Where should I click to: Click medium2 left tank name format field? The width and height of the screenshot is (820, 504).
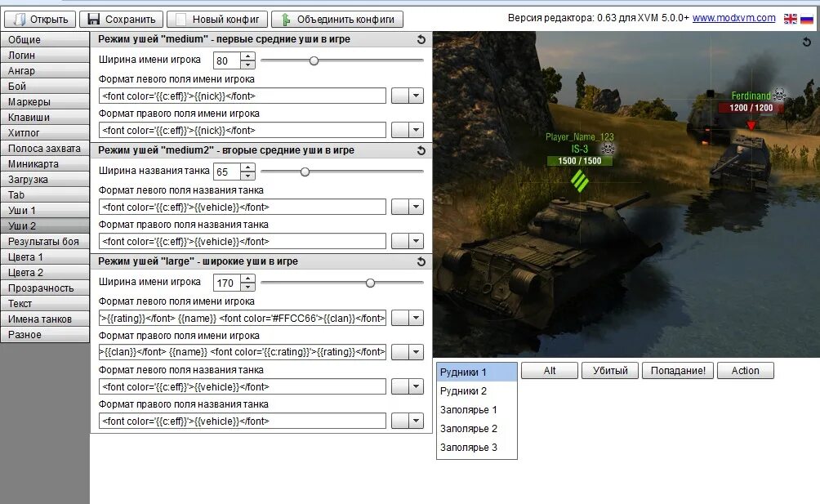(243, 207)
